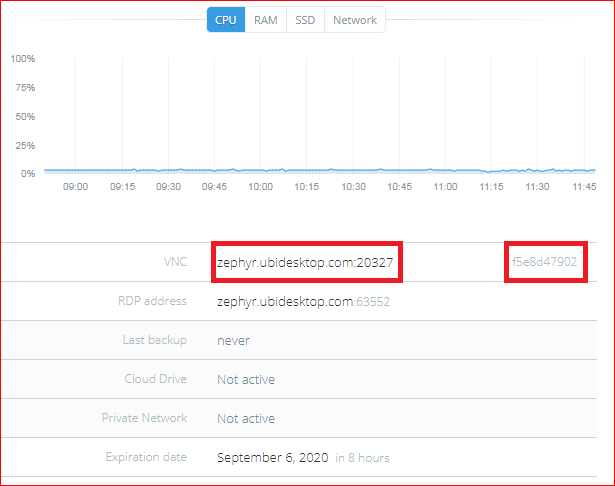Show the Network usage tab
This screenshot has width=615, height=486.
click(355, 20)
